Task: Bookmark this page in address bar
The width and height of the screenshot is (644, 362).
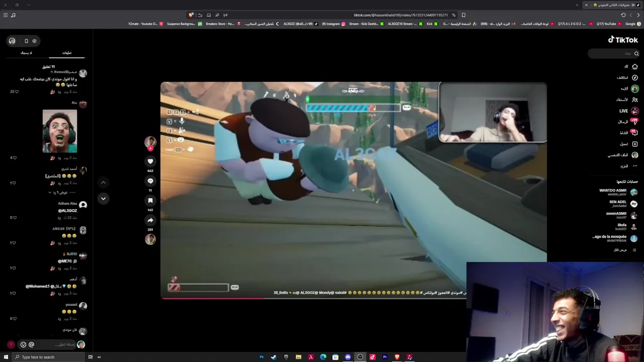Action: point(463,15)
